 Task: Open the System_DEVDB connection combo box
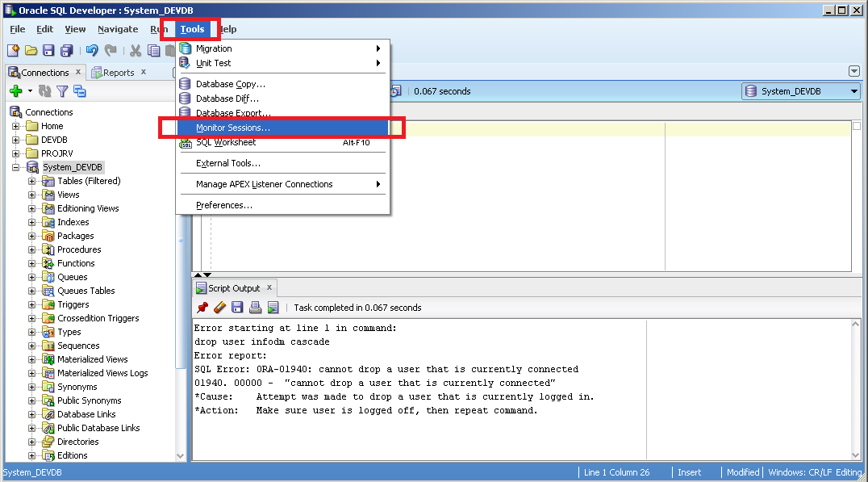click(x=801, y=91)
